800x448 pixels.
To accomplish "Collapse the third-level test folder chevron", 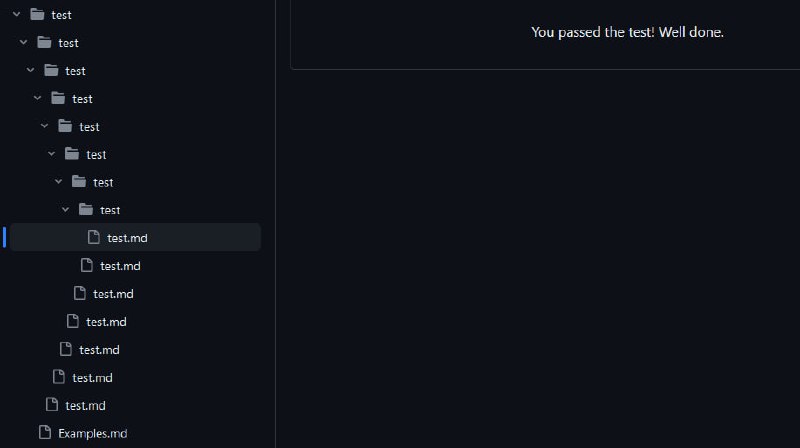I will tap(30, 71).
